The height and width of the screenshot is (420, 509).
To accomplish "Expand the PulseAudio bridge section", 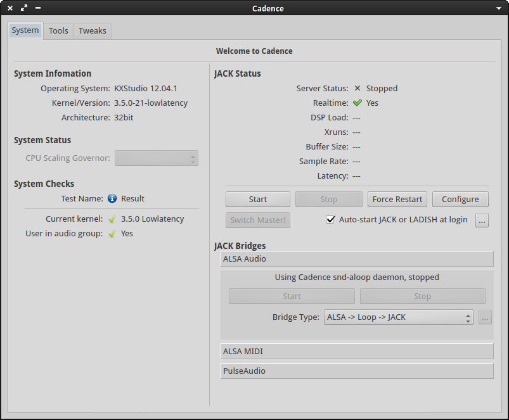I will point(357,371).
